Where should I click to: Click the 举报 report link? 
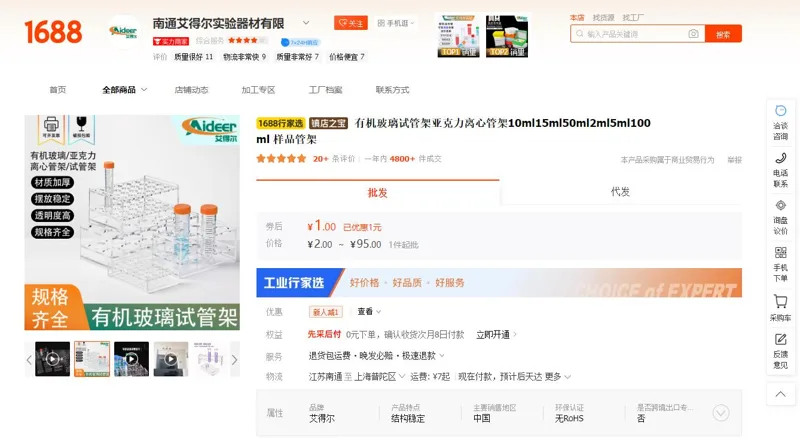(x=734, y=160)
